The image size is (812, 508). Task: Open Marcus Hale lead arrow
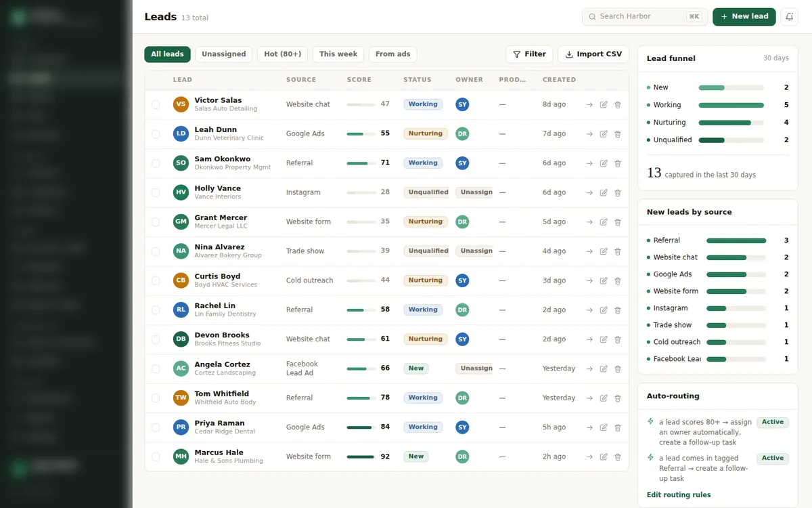(589, 457)
